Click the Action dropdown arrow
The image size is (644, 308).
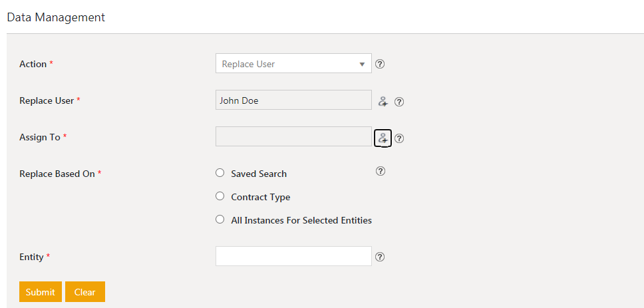[x=362, y=65]
